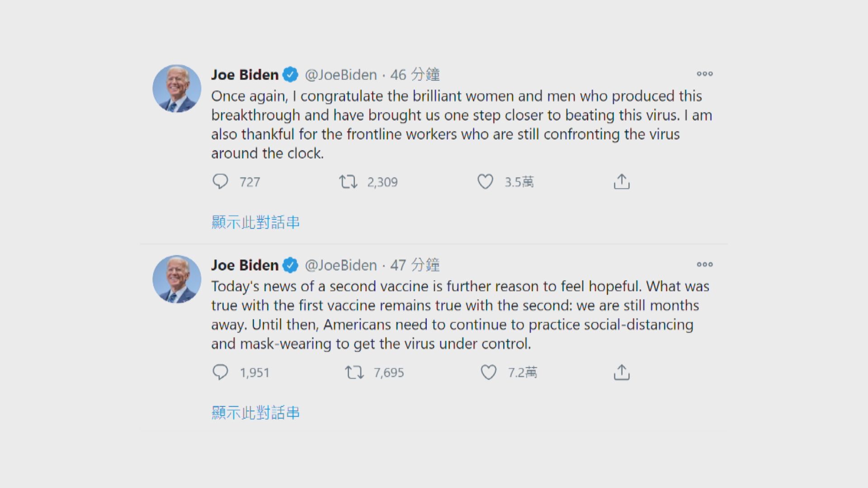Retweet the tweet with 7,695 retweets

[x=354, y=372]
